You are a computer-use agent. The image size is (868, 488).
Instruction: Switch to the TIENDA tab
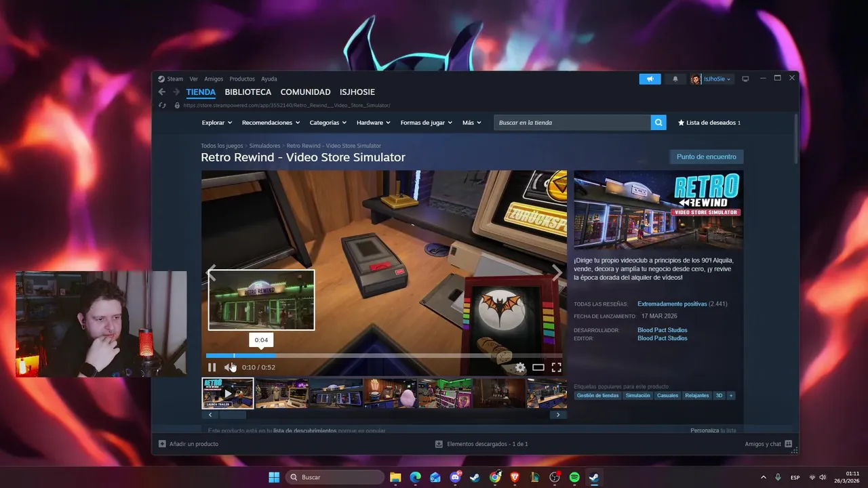coord(201,92)
